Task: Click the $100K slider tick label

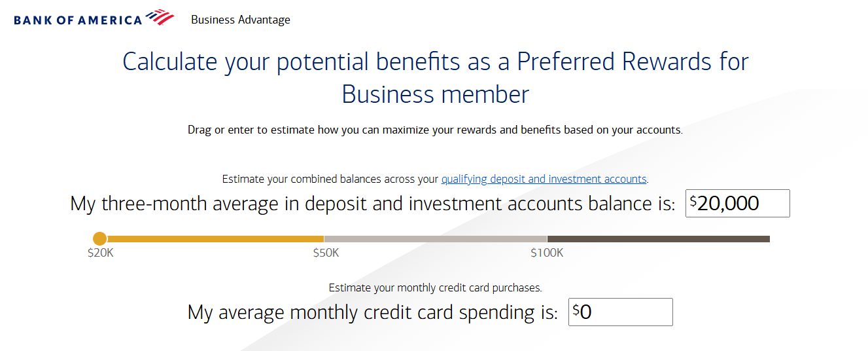Action: pyautogui.click(x=547, y=253)
